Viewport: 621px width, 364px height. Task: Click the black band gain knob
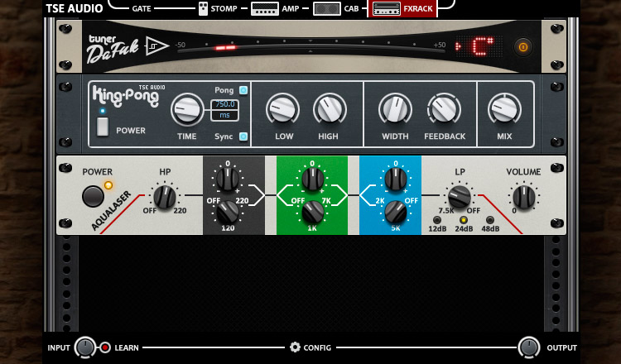(228, 179)
